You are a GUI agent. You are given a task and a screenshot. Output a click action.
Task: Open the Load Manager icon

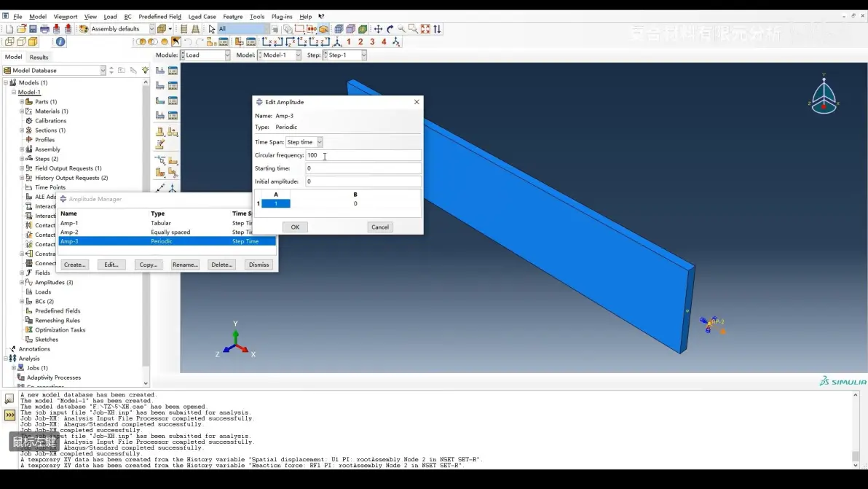click(x=173, y=71)
